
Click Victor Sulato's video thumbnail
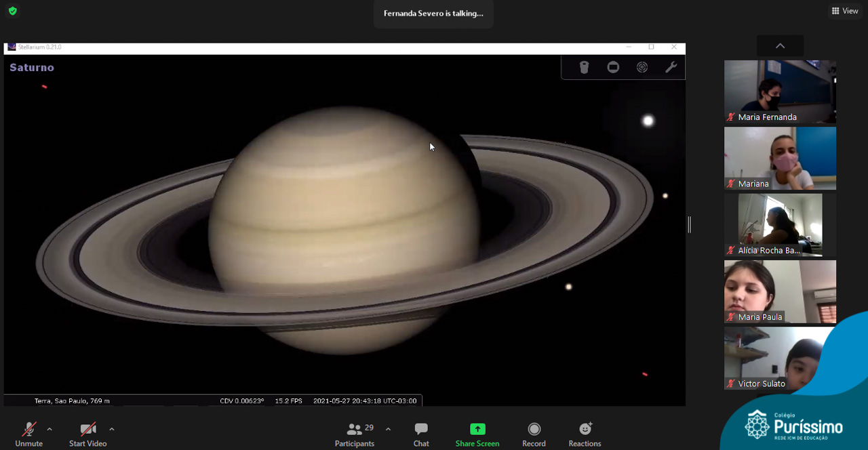pos(780,358)
